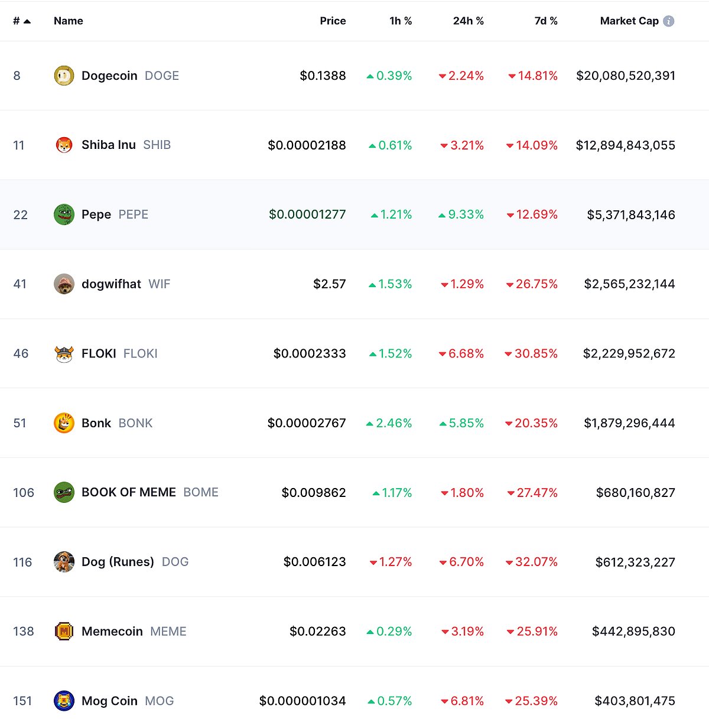Click the 24h % column header
The image size is (709, 728).
(467, 21)
